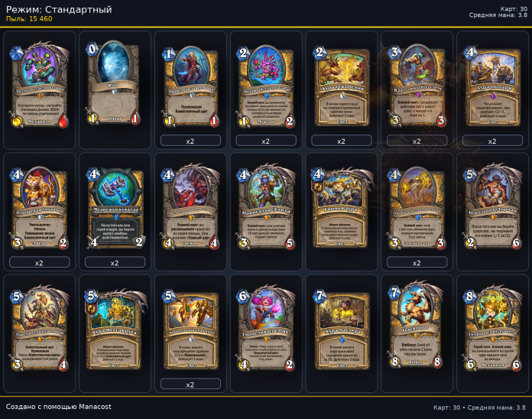Click the Создано с помощью Manacost credit

pyautogui.click(x=58, y=407)
